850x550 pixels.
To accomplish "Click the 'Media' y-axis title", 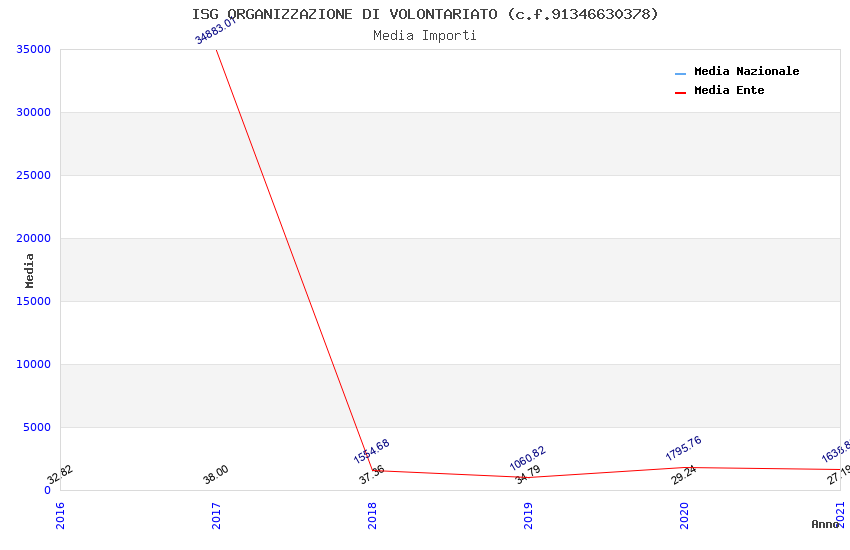I will (29, 270).
